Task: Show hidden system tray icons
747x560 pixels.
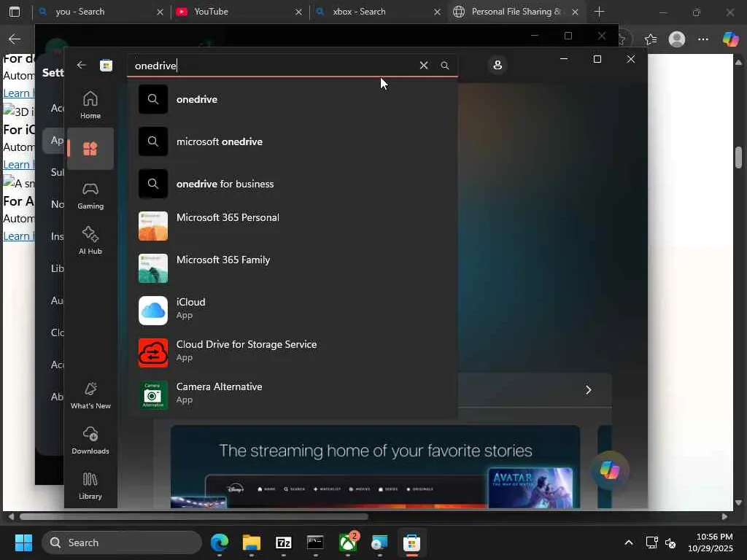Action: click(629, 542)
